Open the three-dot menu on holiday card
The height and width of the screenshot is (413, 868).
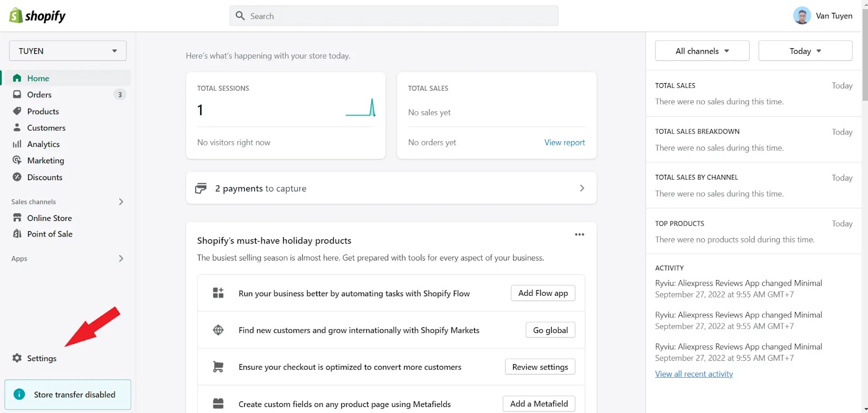pos(579,234)
